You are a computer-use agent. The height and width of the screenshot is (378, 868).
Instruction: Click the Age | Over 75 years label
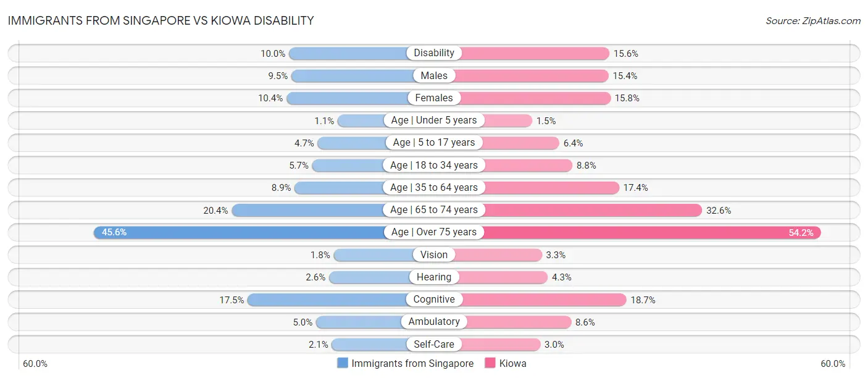[x=434, y=232]
